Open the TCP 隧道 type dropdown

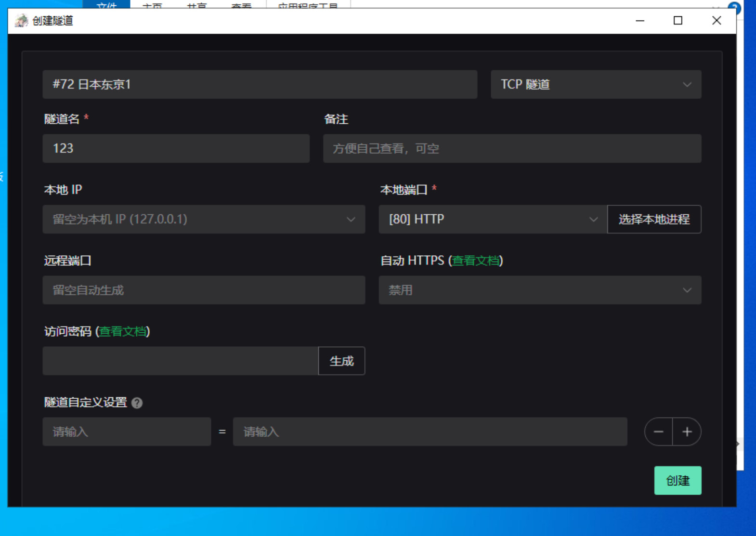596,85
